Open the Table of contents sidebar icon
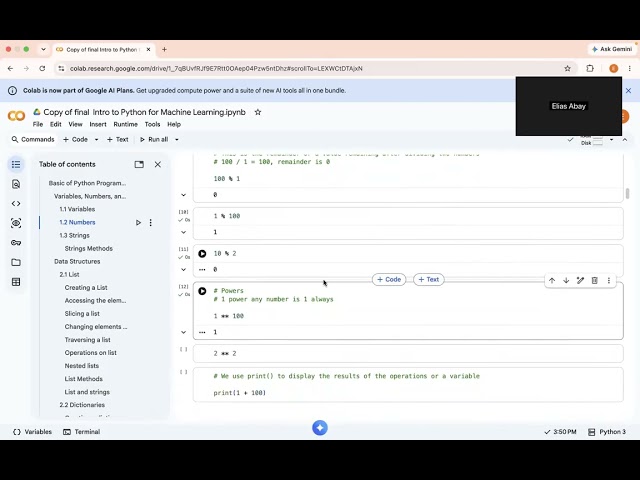This screenshot has width=640, height=480. coord(16,164)
